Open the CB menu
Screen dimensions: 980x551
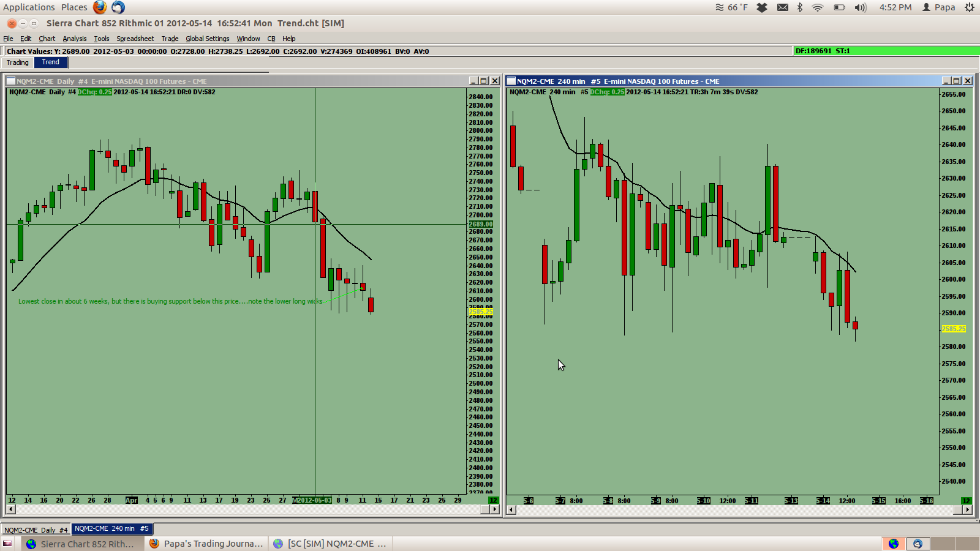click(x=271, y=39)
